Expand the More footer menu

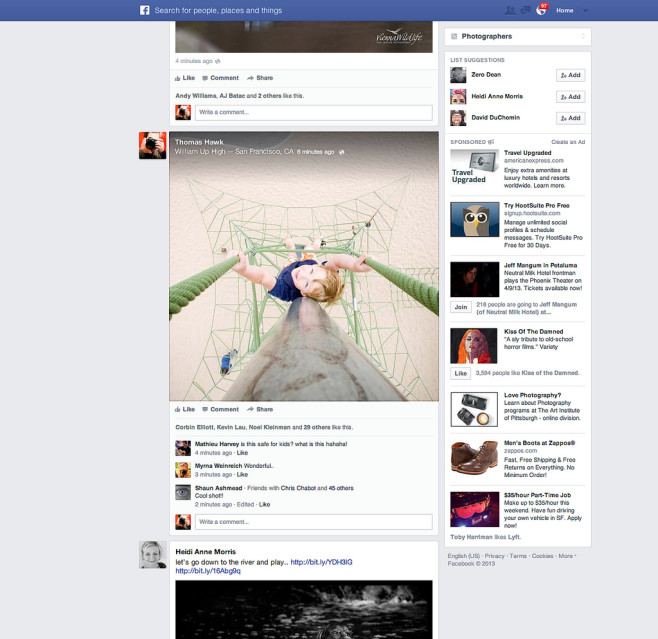coord(567,556)
